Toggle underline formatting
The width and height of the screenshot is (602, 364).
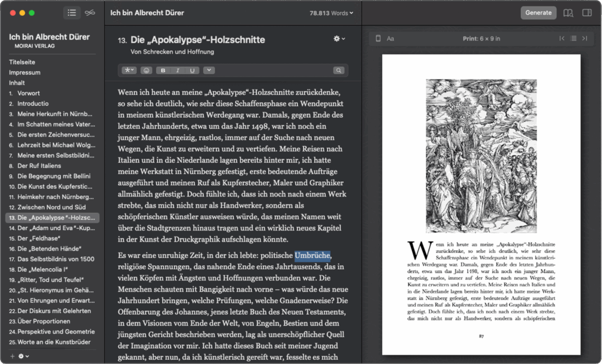pos(192,70)
